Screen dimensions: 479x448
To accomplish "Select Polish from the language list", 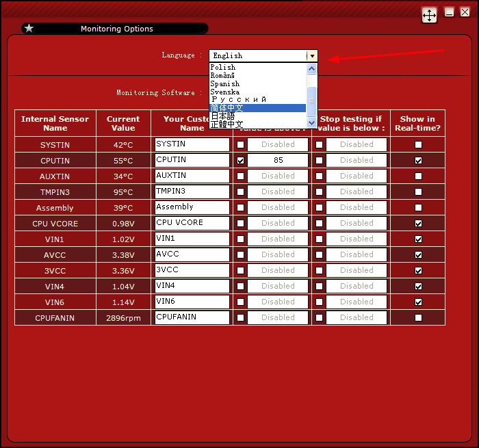I will coord(223,67).
